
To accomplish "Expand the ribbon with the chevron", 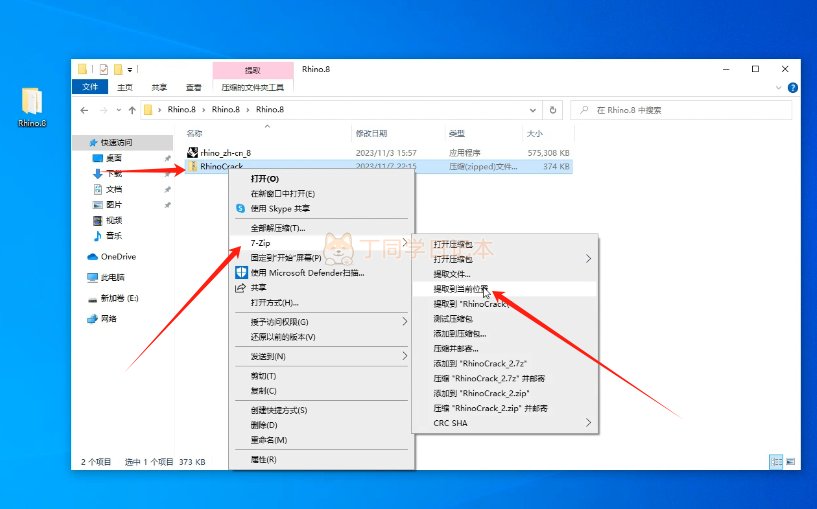I will pyautogui.click(x=779, y=88).
